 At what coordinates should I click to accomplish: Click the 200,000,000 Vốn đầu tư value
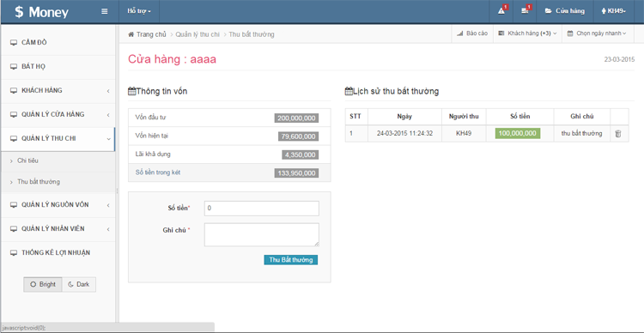pos(296,118)
